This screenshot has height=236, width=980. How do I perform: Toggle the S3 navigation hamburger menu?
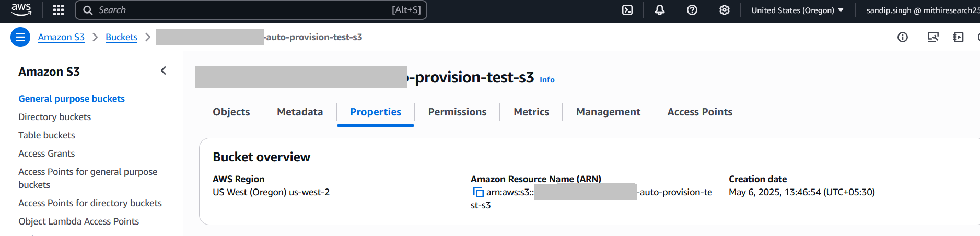(x=20, y=37)
